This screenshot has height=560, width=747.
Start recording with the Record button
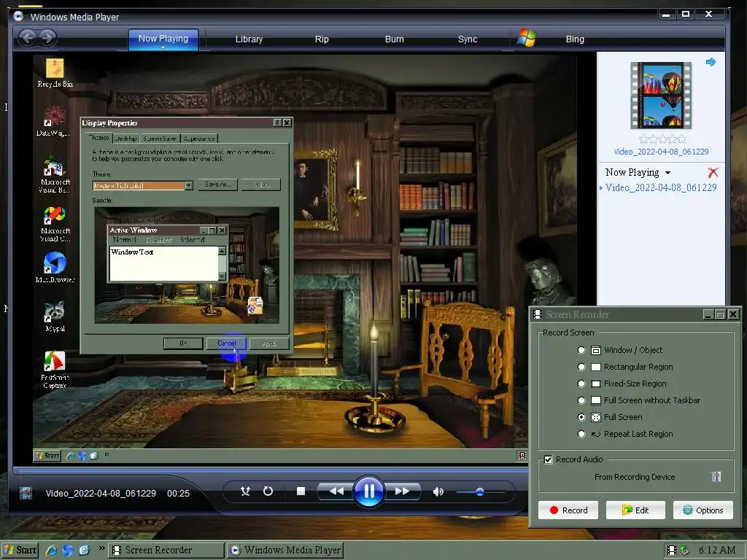click(568, 510)
